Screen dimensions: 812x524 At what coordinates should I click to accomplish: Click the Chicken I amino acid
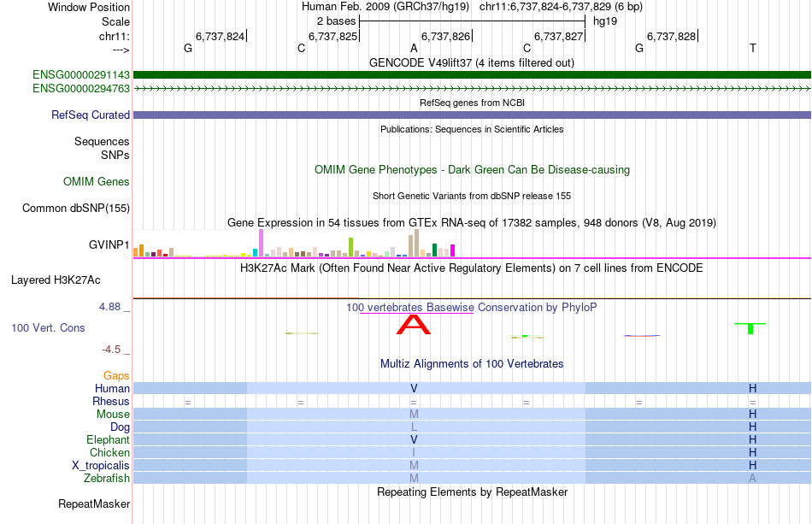pyautogui.click(x=414, y=452)
